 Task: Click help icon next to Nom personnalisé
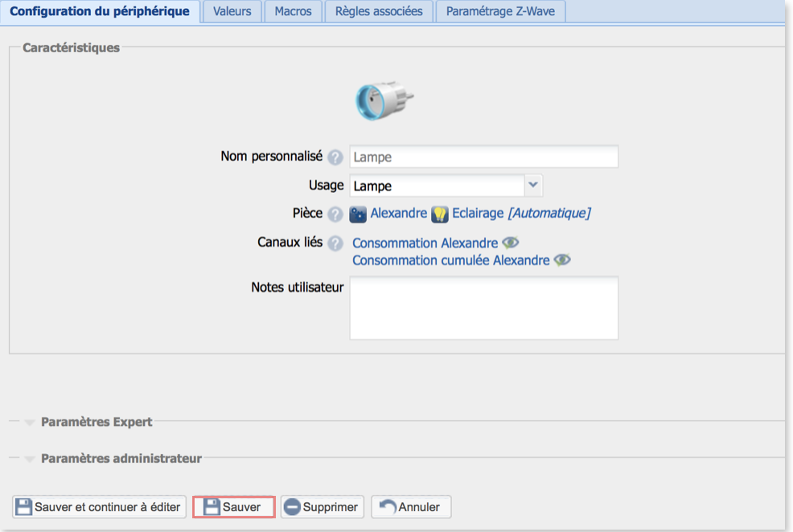(x=335, y=158)
